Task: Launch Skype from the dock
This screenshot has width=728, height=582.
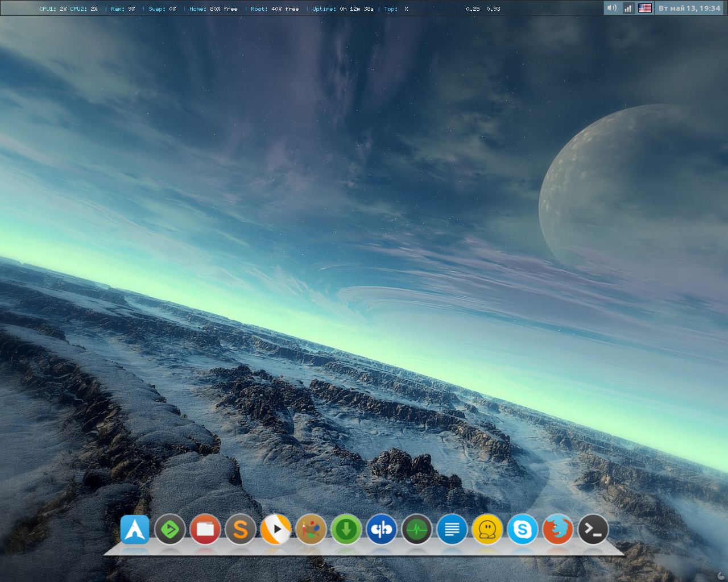Action: click(x=523, y=530)
